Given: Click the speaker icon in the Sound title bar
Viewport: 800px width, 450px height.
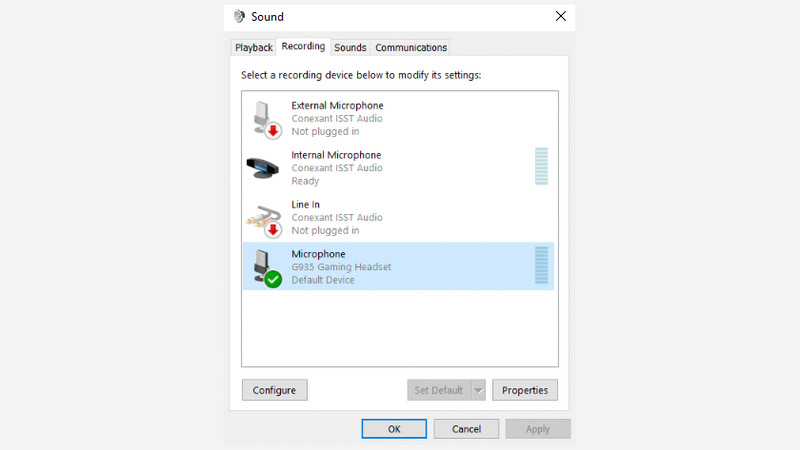Looking at the screenshot, I should pos(239,17).
